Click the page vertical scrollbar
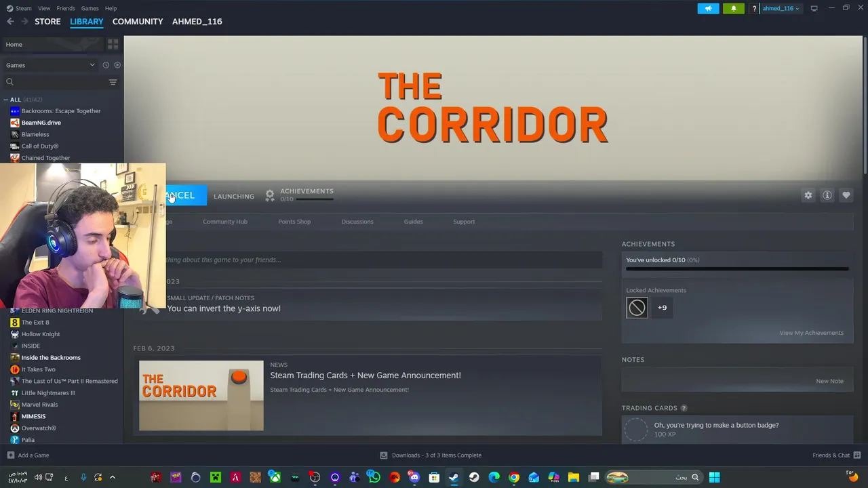The image size is (868, 488). (x=865, y=105)
